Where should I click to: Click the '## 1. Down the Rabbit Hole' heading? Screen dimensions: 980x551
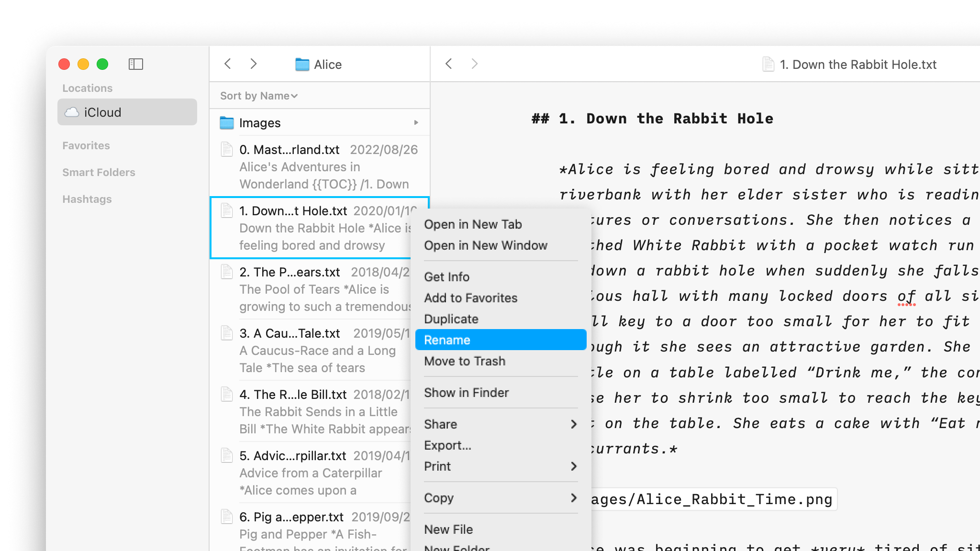[652, 119]
